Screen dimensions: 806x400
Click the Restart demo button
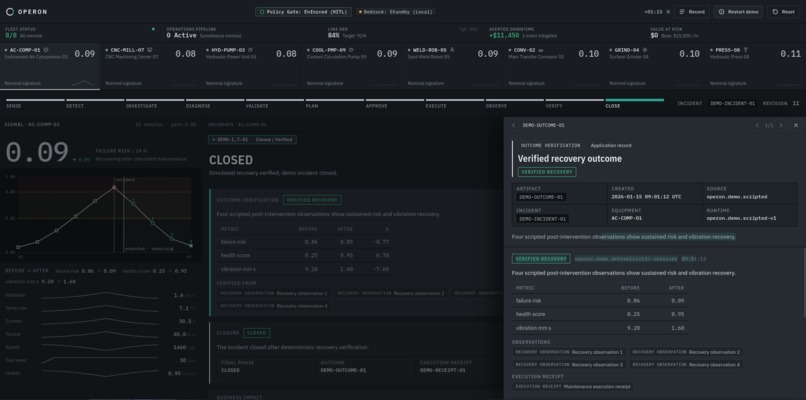738,12
